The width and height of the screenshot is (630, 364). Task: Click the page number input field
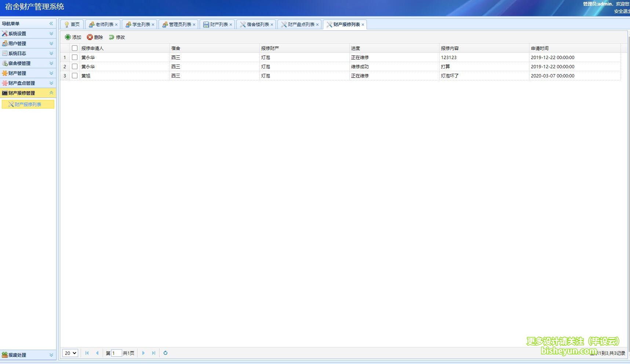pyautogui.click(x=116, y=353)
